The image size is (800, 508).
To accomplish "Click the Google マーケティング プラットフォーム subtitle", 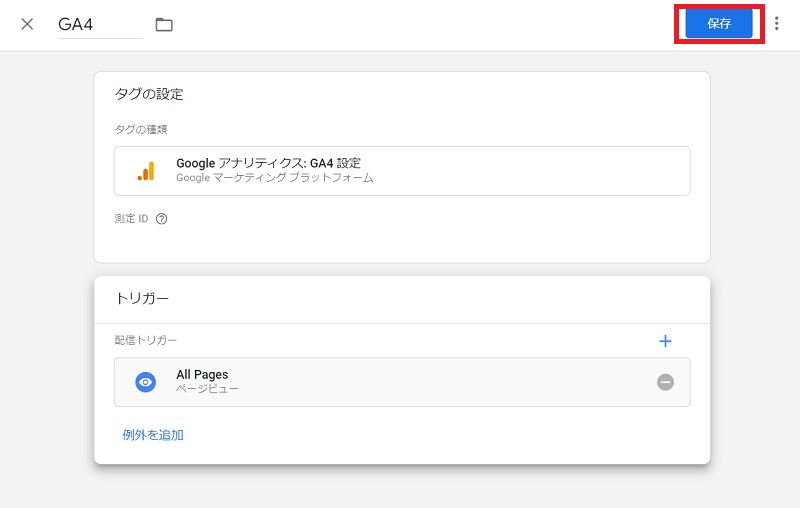I will pyautogui.click(x=274, y=177).
